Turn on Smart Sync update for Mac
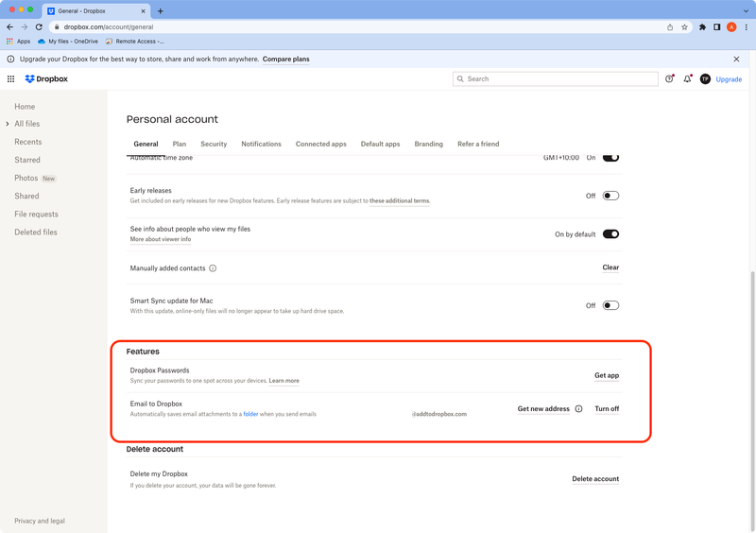Image resolution: width=756 pixels, height=533 pixels. coord(610,305)
